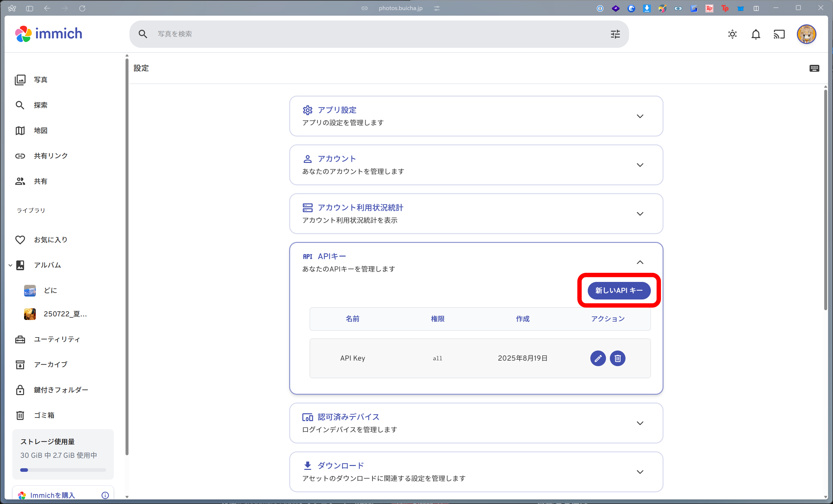Expand the 認可済みデバイス section
The height and width of the screenshot is (504, 833).
(x=639, y=423)
